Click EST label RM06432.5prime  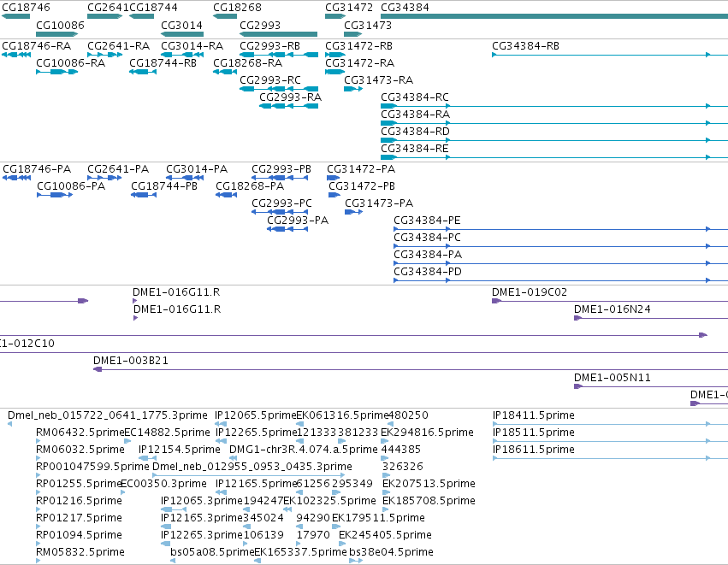click(x=80, y=433)
